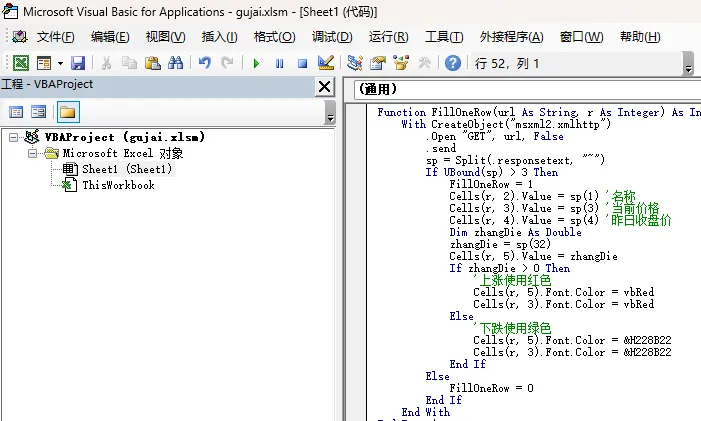This screenshot has height=421, width=701.
Task: Open the 调试(D) menu
Action: (332, 37)
